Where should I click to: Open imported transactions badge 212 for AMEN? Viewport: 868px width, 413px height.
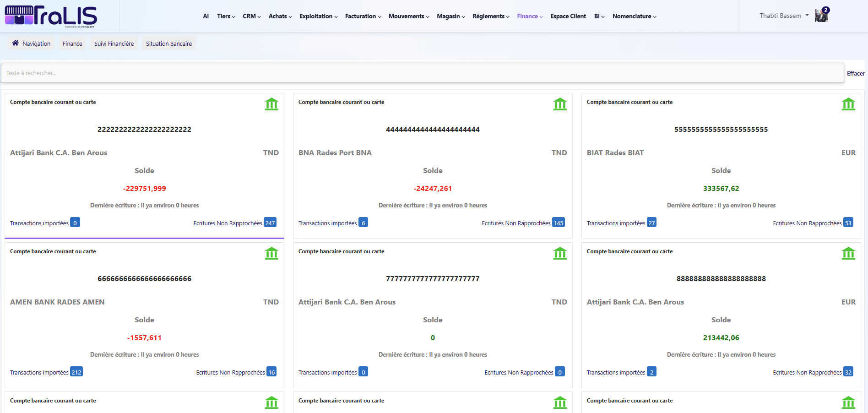pos(76,372)
